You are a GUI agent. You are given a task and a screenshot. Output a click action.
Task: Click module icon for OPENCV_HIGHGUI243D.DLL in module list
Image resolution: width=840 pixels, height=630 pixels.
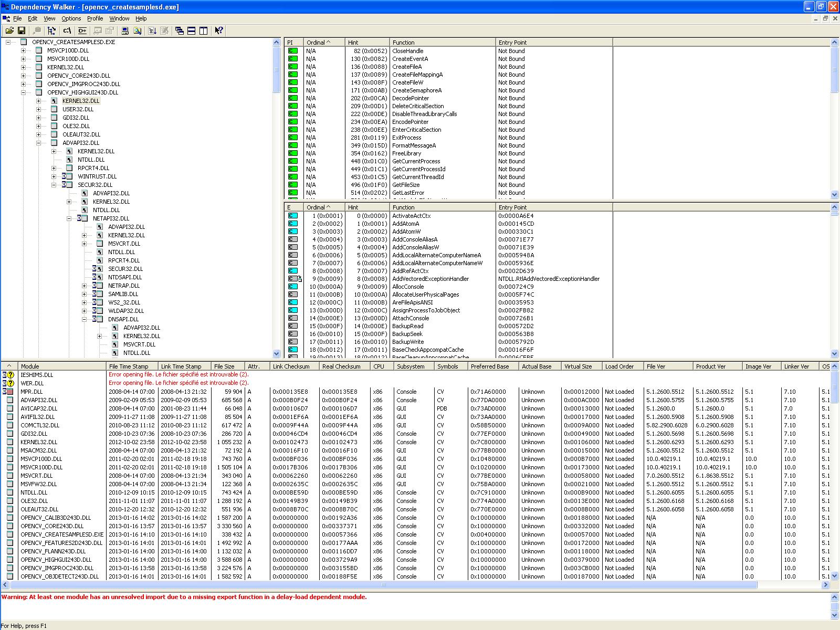(x=9, y=560)
